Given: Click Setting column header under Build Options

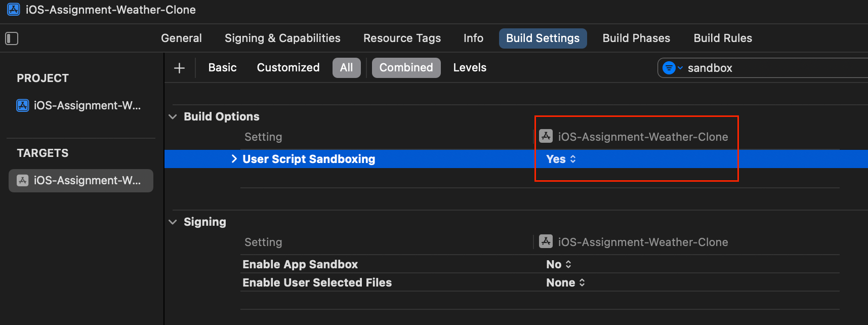Looking at the screenshot, I should pyautogui.click(x=263, y=137).
